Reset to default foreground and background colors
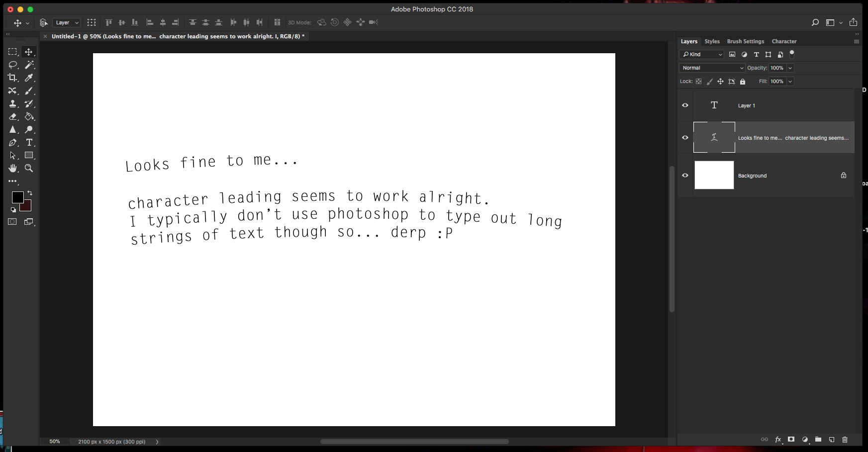 13,210
